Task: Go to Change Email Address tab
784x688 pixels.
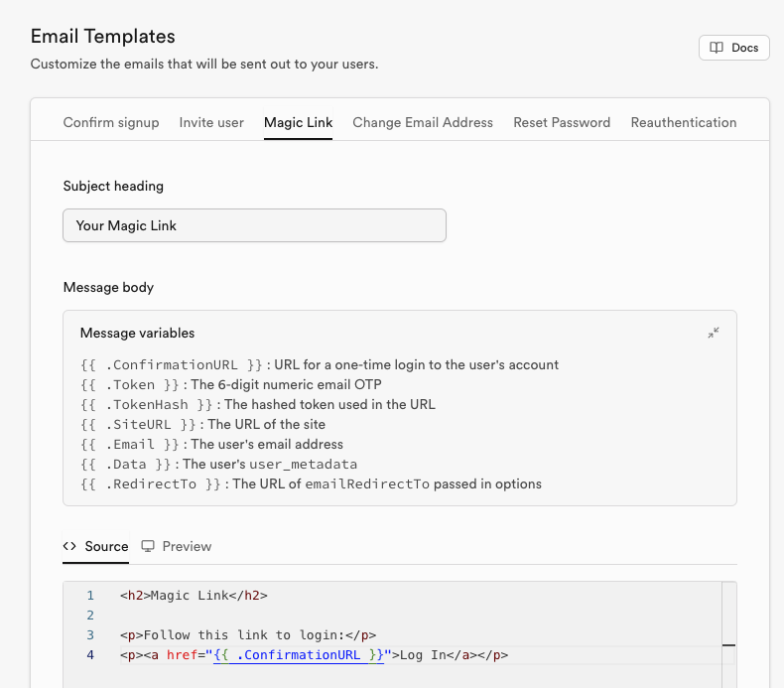Action: pos(423,123)
